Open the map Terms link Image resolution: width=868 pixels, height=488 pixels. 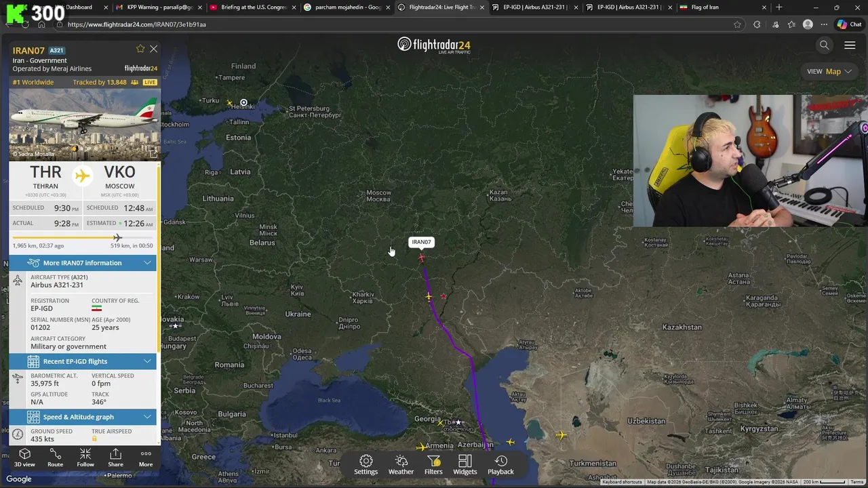click(857, 482)
